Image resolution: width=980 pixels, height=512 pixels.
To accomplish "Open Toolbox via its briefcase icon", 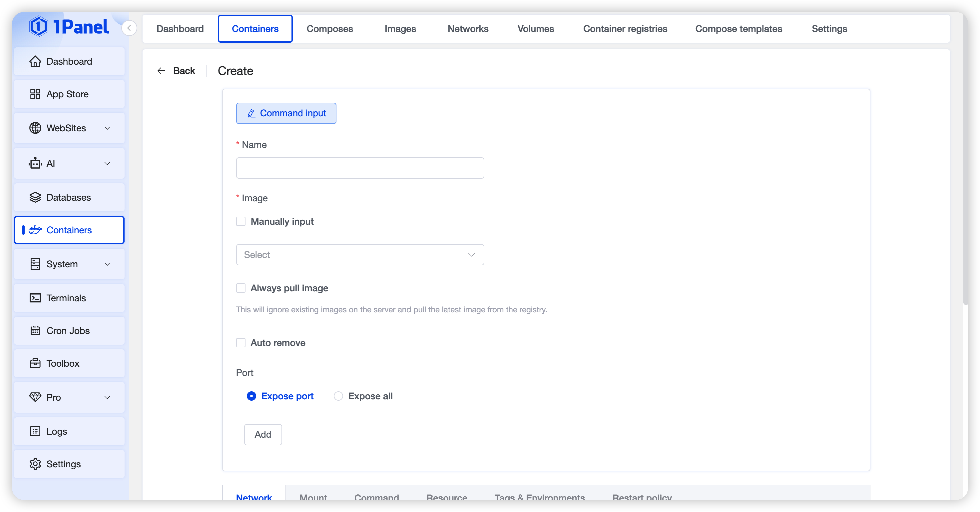I will [x=35, y=363].
